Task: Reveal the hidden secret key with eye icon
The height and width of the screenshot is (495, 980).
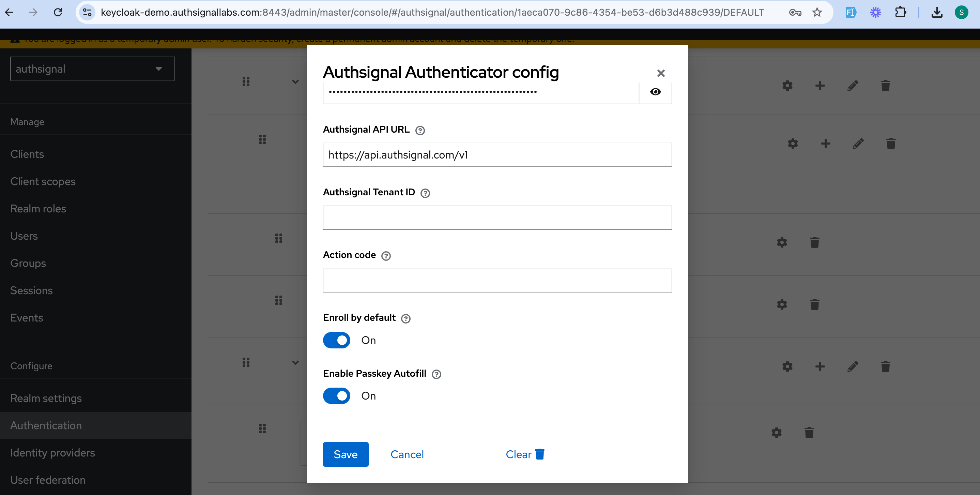Action: click(x=655, y=92)
